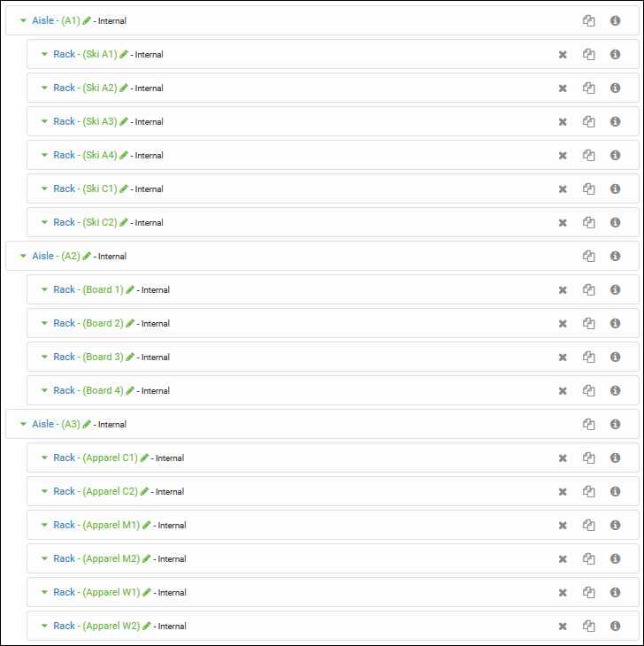Open info for Aisle (A3)
Screen dimensions: 644x646
point(615,424)
